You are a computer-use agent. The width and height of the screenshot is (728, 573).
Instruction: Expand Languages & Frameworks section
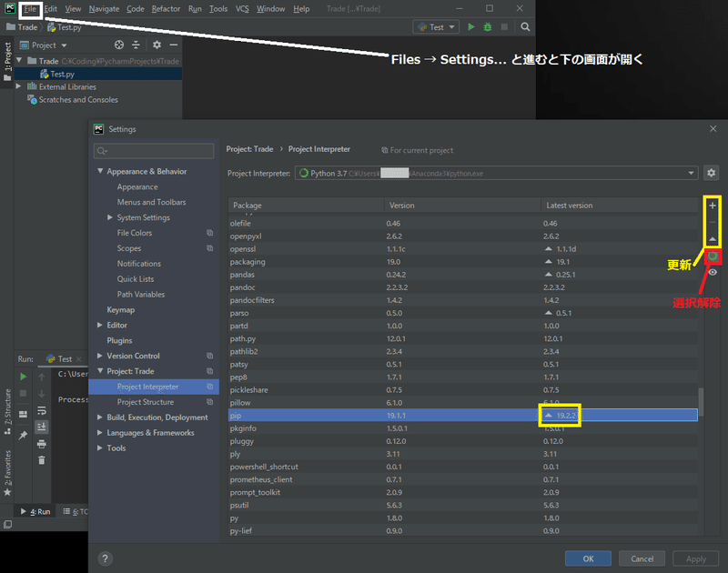(100, 432)
